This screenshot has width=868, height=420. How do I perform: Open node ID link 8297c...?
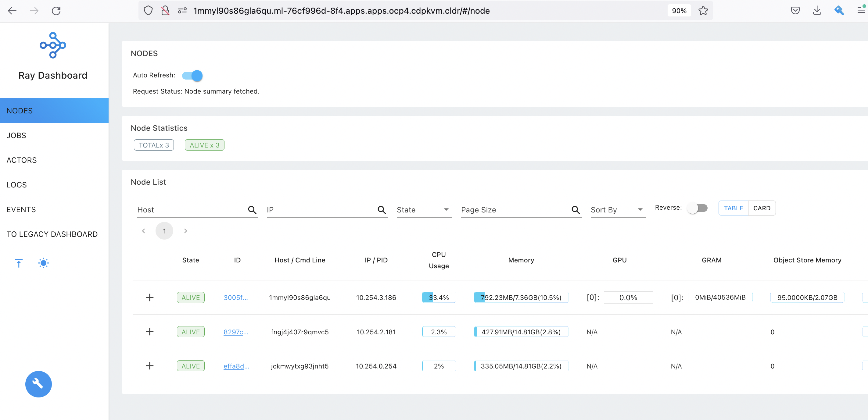235,332
